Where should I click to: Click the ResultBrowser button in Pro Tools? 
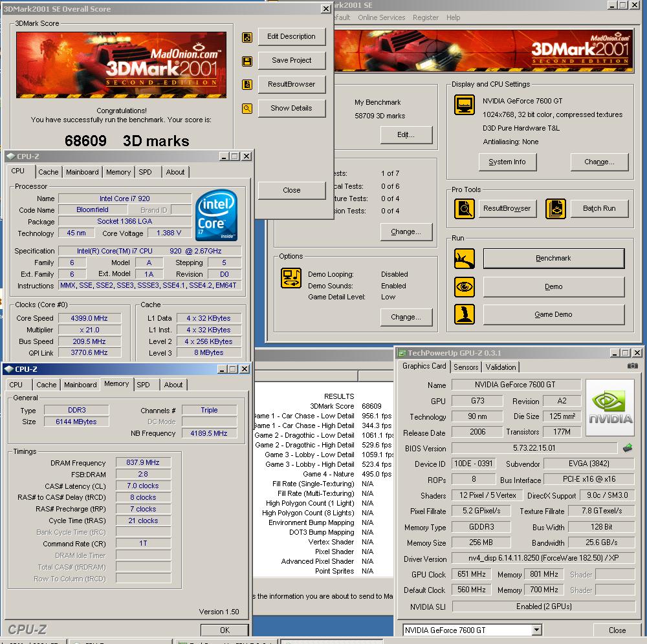[507, 209]
